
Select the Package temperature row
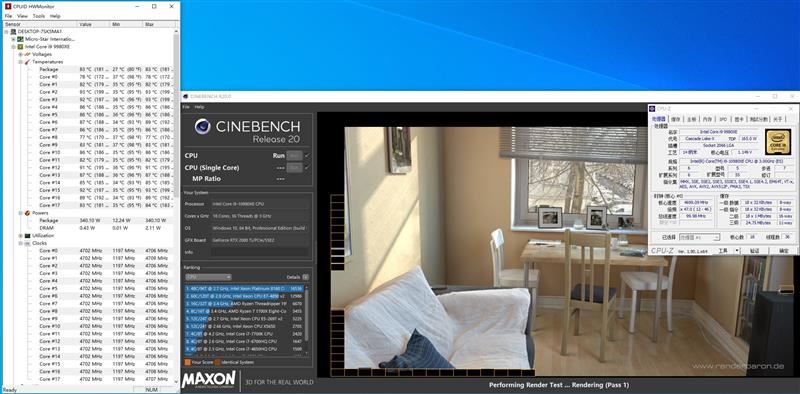(105, 69)
